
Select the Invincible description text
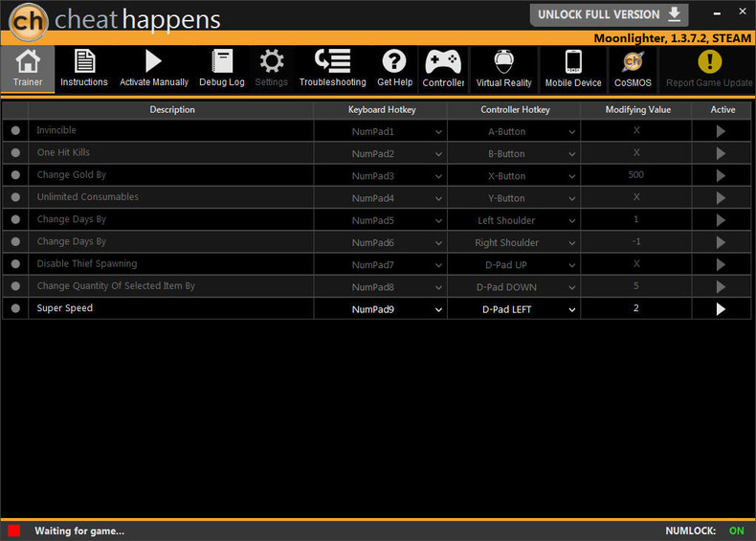[x=56, y=130]
